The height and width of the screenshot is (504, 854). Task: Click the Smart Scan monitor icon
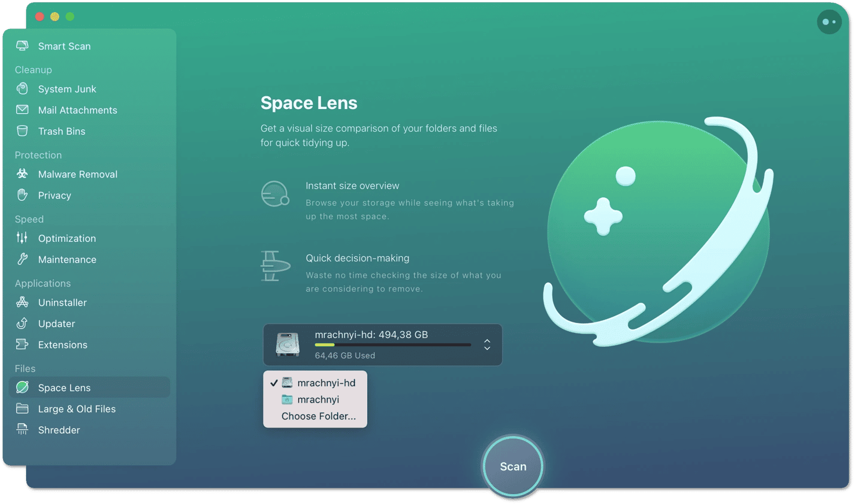[22, 46]
